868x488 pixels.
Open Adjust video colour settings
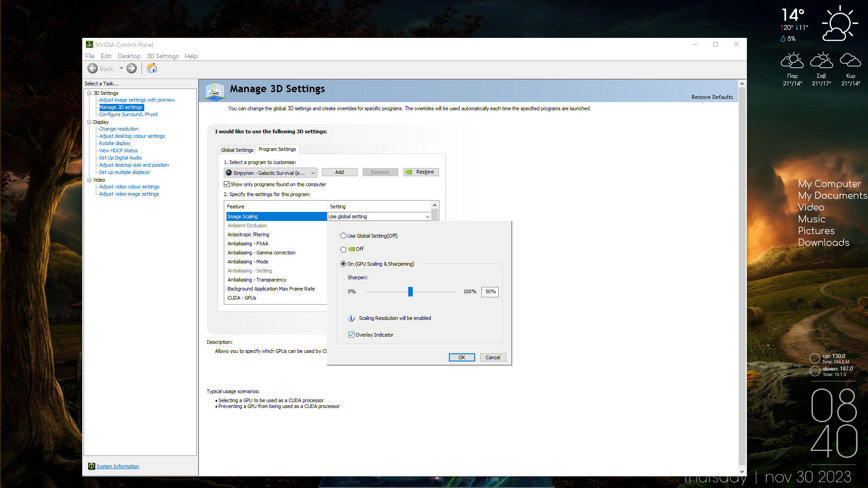click(129, 187)
